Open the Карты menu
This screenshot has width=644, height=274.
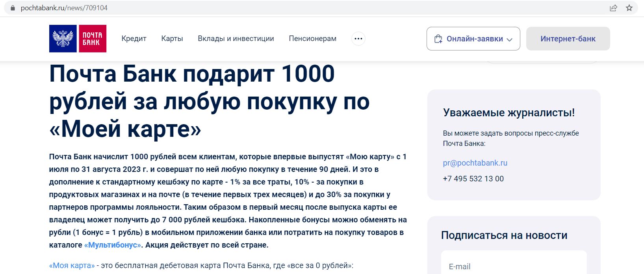172,39
